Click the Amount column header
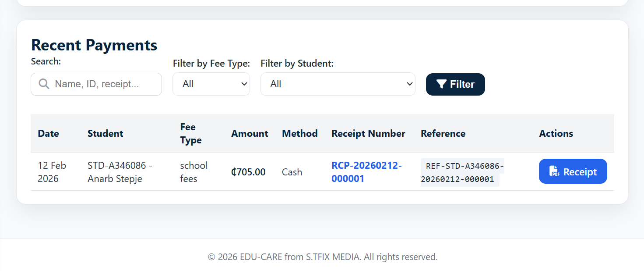This screenshot has width=644, height=271. pyautogui.click(x=250, y=134)
